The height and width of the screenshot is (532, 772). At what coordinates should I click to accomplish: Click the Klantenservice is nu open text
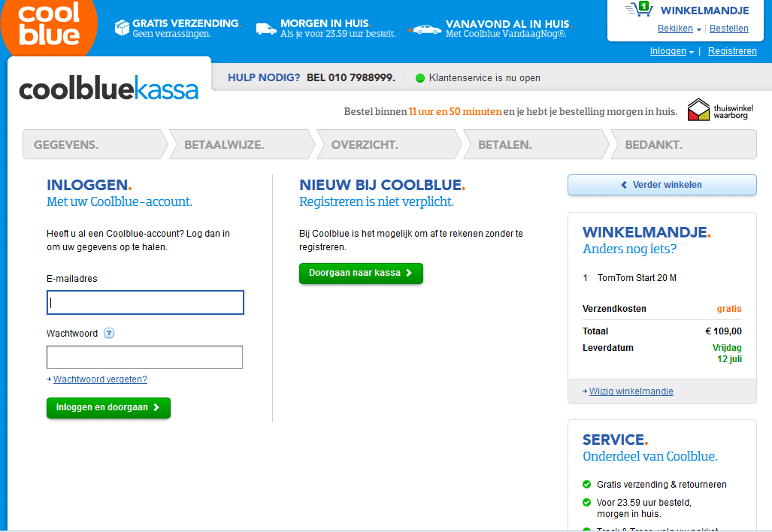484,77
